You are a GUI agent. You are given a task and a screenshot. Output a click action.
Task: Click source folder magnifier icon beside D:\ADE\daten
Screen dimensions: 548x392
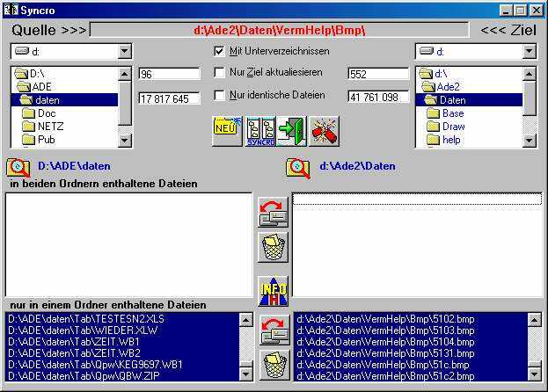(18, 166)
